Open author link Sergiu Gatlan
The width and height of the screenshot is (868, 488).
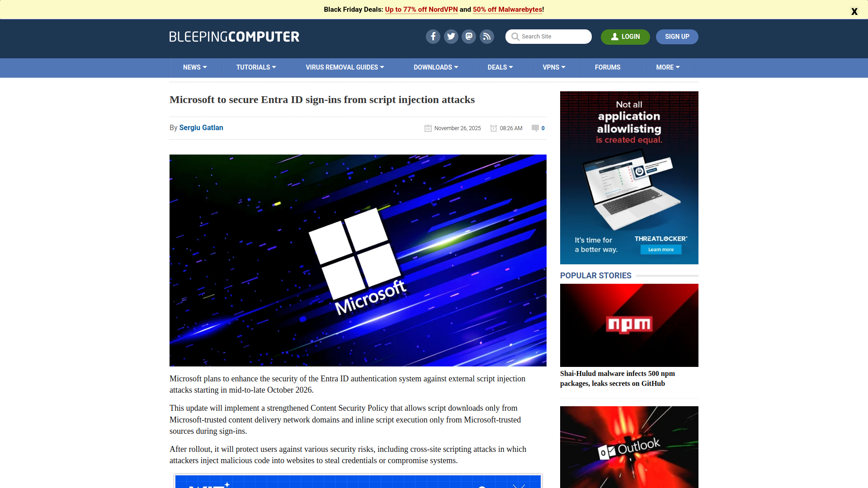pos(201,128)
